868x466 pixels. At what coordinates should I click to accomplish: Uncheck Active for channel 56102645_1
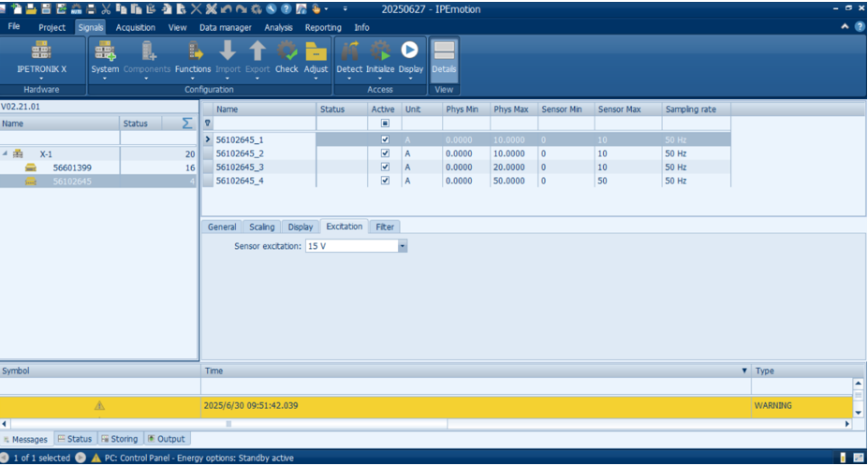click(385, 139)
